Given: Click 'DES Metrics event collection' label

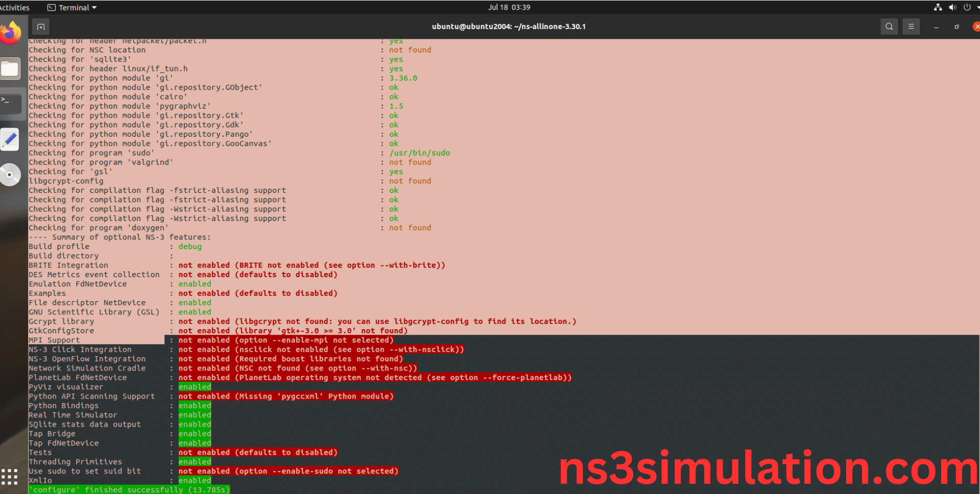Looking at the screenshot, I should [94, 275].
